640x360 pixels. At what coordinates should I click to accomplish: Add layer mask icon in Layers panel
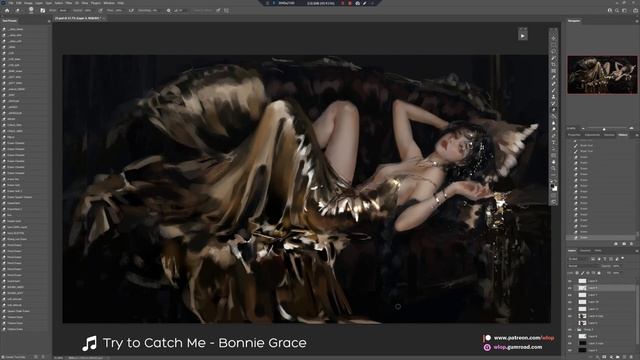click(x=604, y=357)
